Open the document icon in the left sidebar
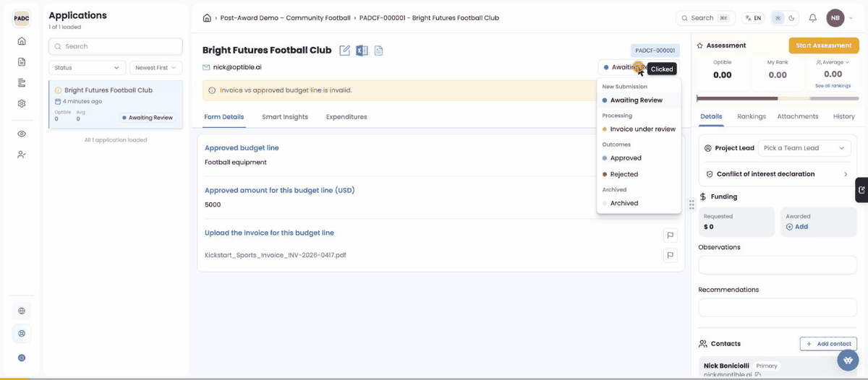 pyautogui.click(x=22, y=62)
